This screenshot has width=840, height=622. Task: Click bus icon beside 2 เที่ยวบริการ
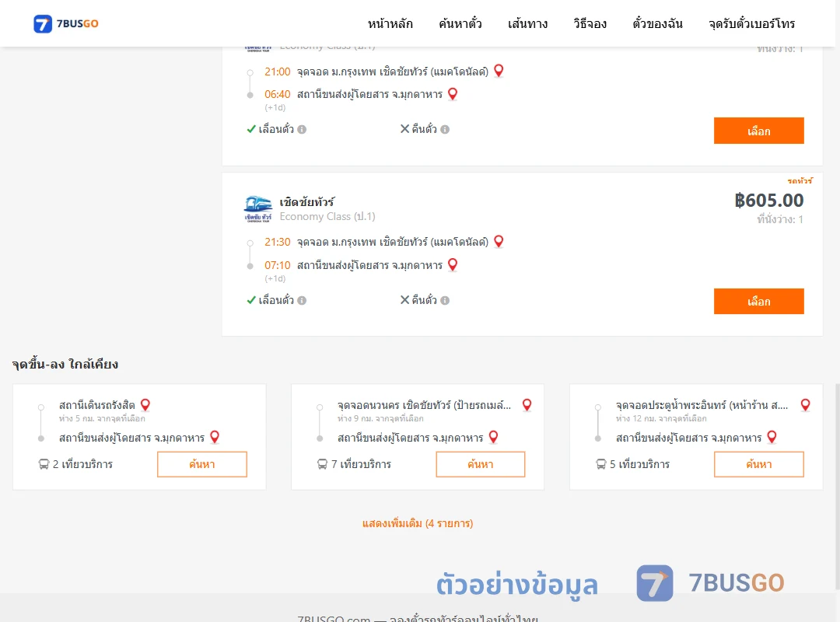tap(44, 464)
